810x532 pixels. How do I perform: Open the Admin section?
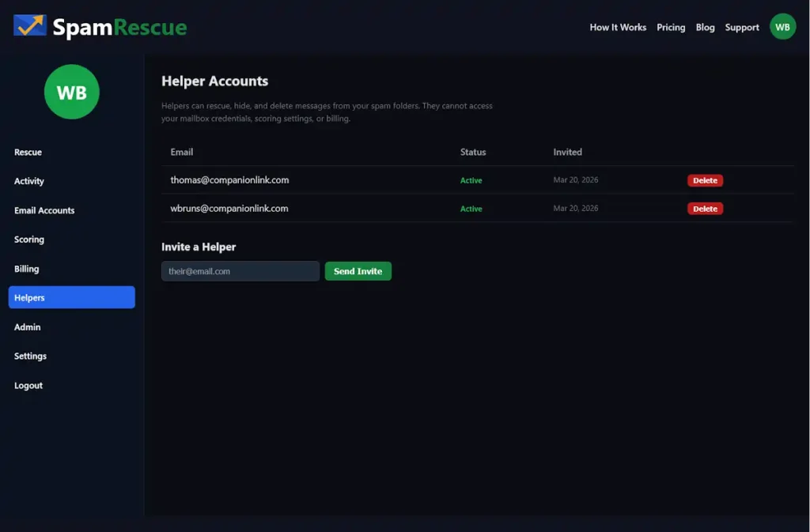point(28,326)
